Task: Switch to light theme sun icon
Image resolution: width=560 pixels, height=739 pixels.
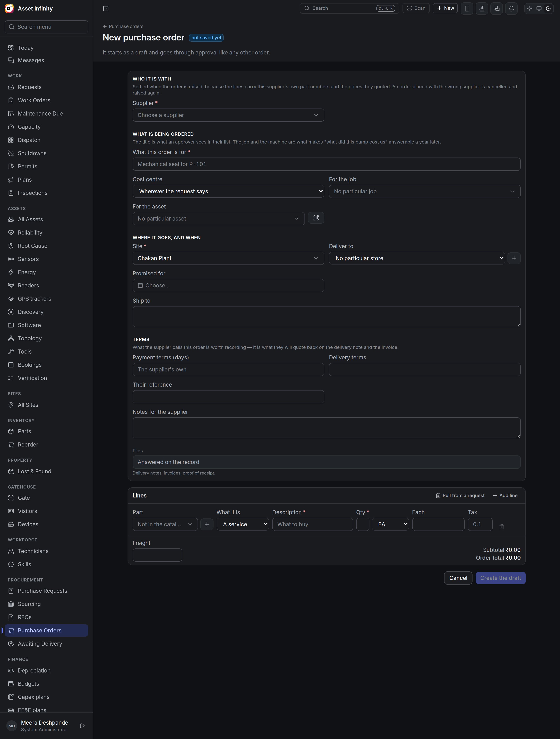Action: tap(530, 8)
